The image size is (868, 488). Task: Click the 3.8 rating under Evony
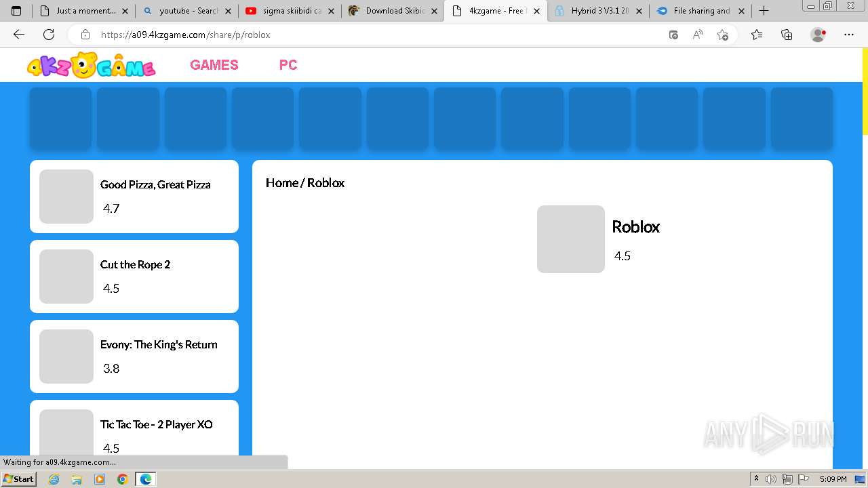click(111, 369)
